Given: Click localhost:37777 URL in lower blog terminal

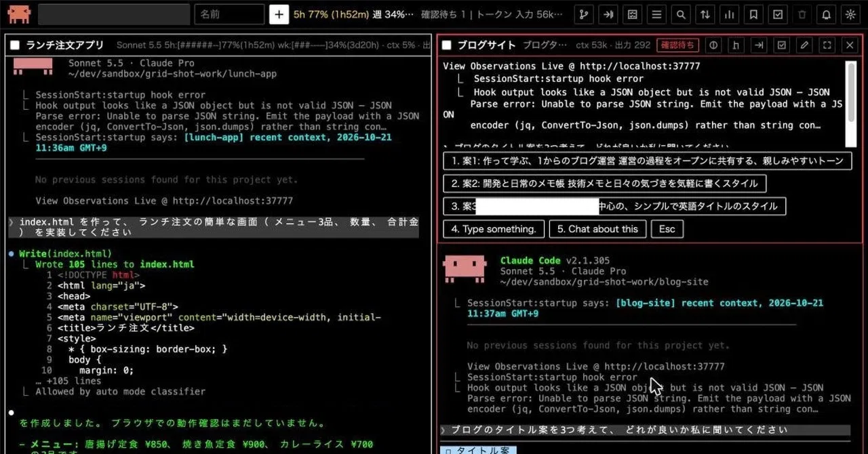Looking at the screenshot, I should tap(664, 367).
